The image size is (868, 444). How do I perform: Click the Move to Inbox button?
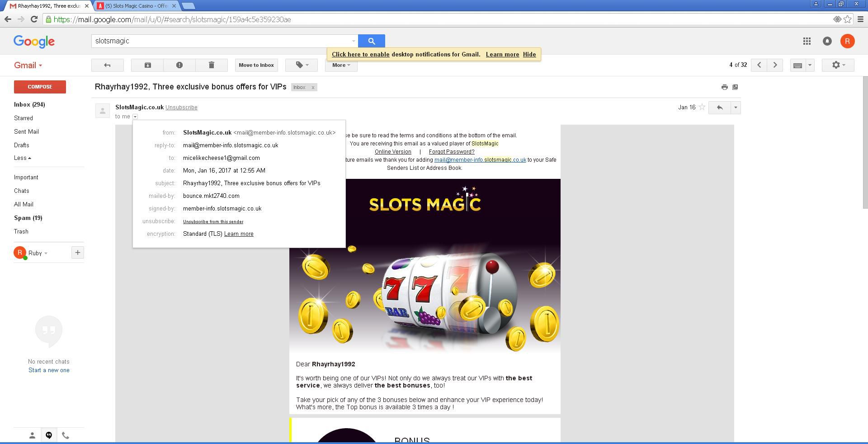tap(256, 65)
